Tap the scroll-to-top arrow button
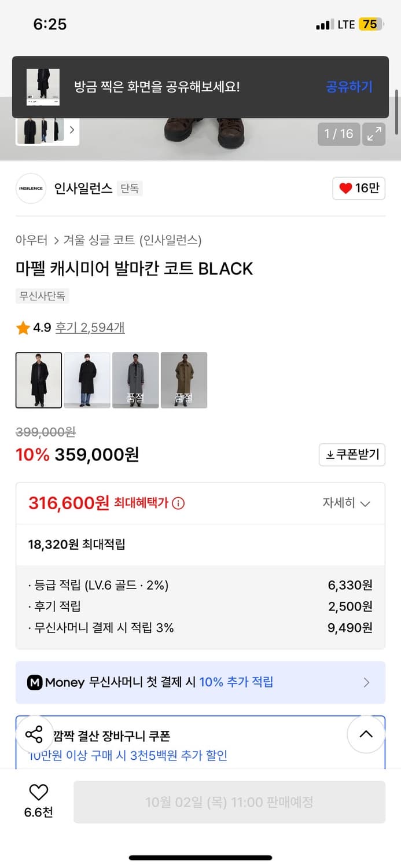The image size is (401, 868). coord(366,734)
